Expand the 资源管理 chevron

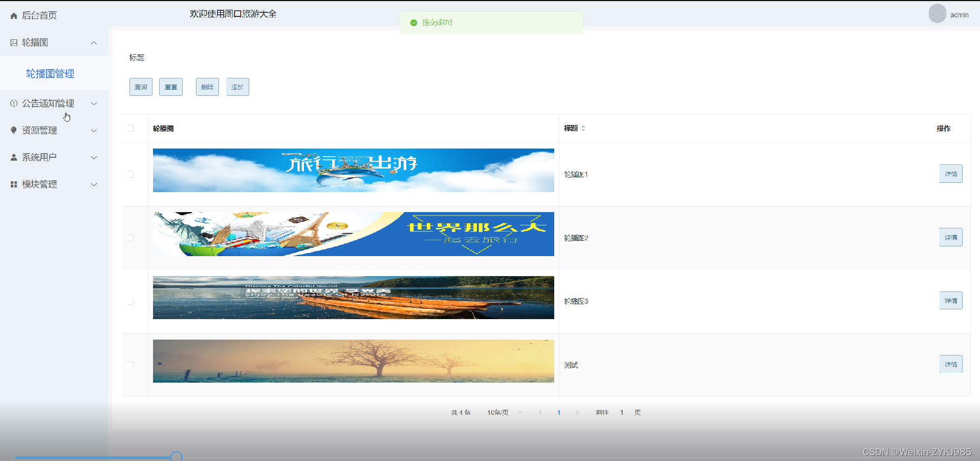(x=94, y=131)
